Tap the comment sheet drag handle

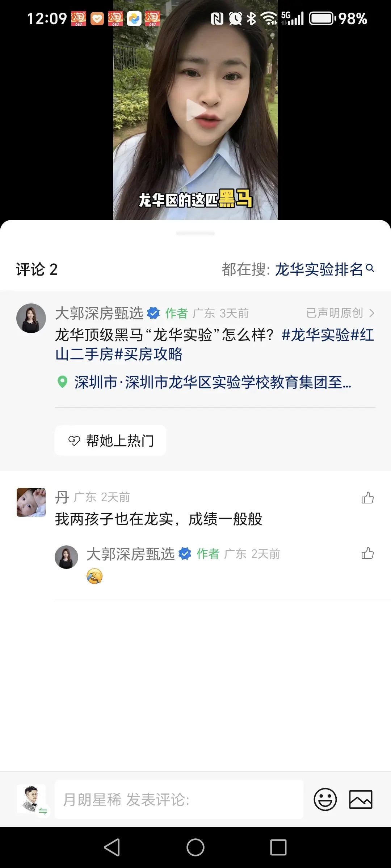click(x=195, y=233)
